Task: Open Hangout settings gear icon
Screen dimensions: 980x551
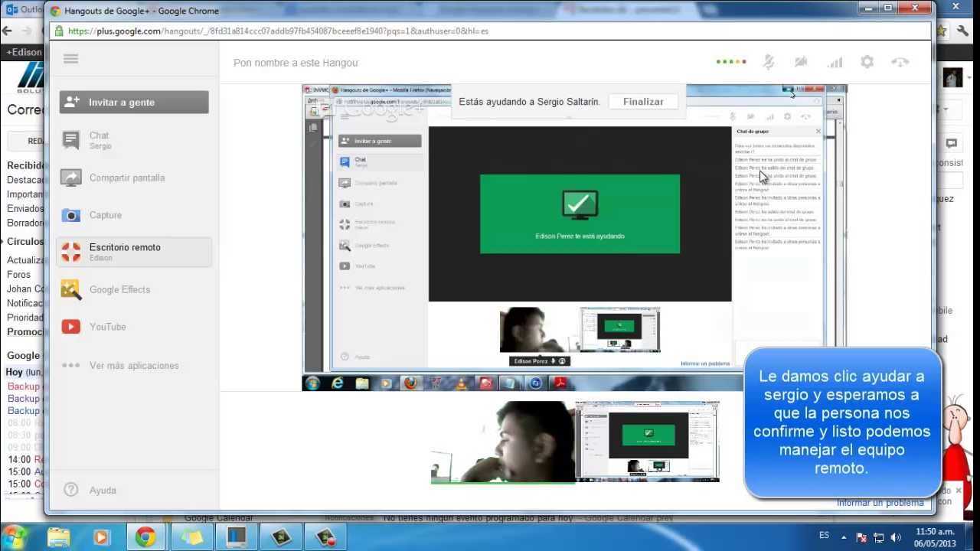Action: [867, 62]
